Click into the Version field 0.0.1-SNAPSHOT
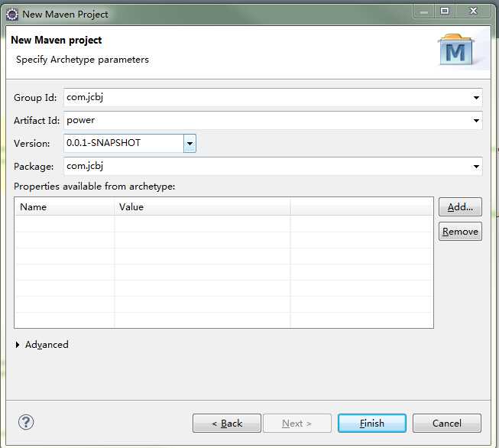The height and width of the screenshot is (448, 499). pos(124,143)
